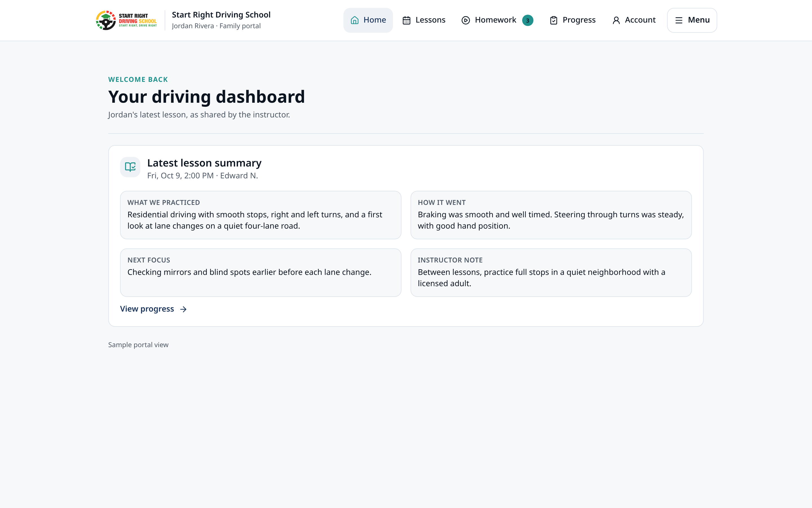Click the play-circle icon next to Homework

click(x=466, y=21)
